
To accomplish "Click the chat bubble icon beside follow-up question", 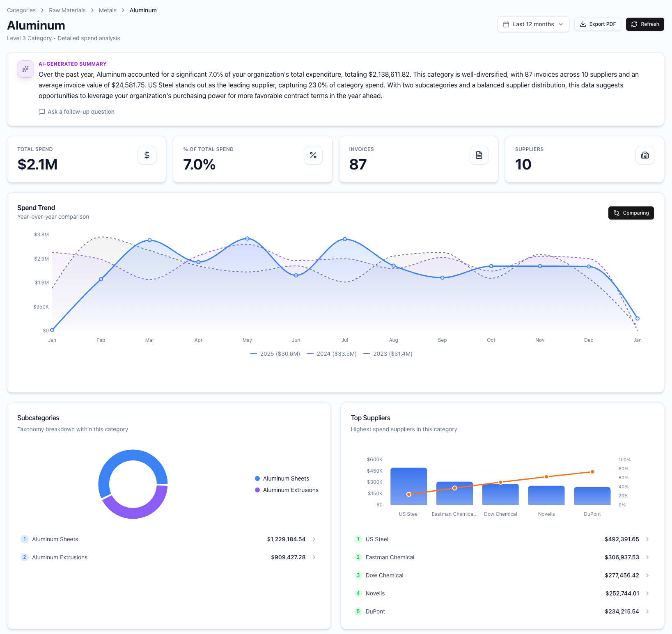I will [x=42, y=112].
